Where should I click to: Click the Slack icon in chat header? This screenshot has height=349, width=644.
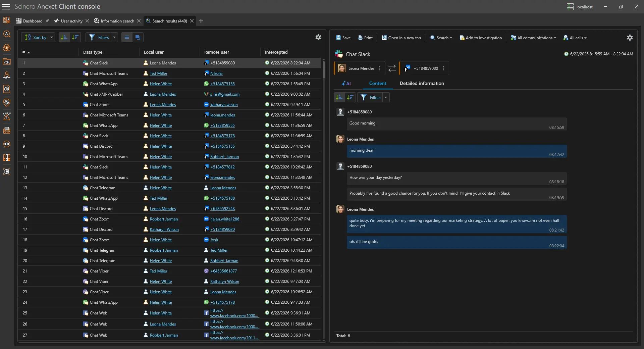pos(339,54)
